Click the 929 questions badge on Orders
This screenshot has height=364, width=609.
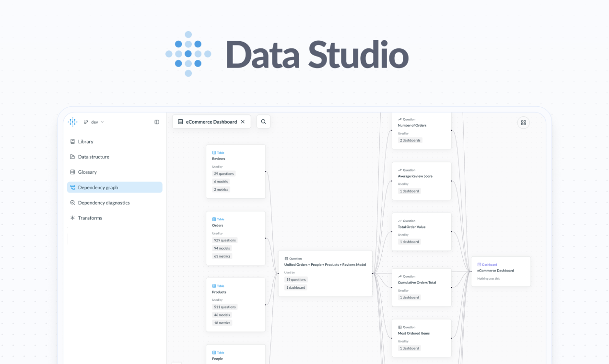pos(224,240)
